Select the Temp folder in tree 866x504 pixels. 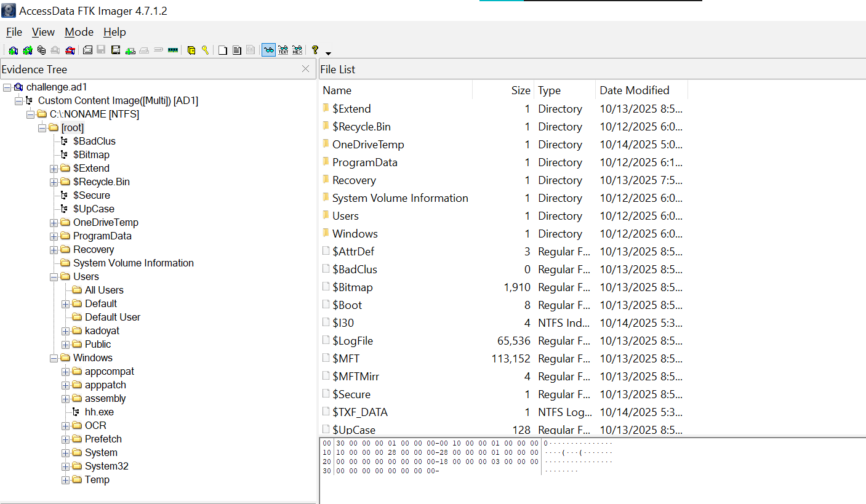coord(97,479)
